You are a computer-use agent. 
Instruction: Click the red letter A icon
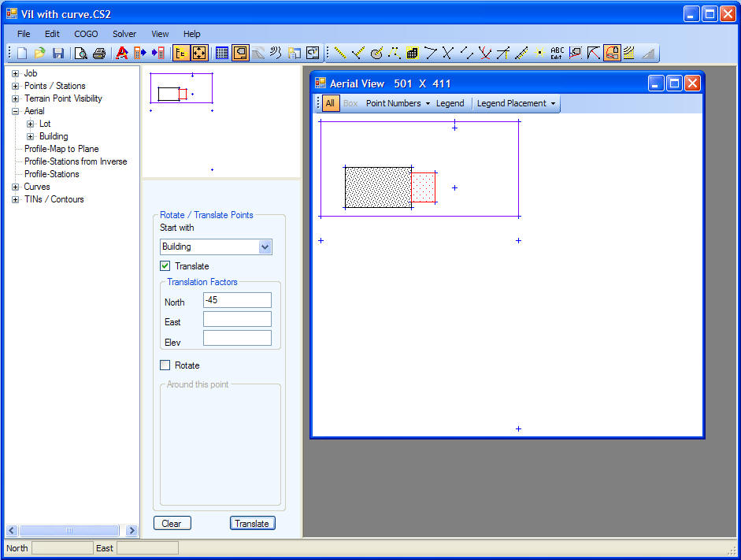(x=122, y=54)
